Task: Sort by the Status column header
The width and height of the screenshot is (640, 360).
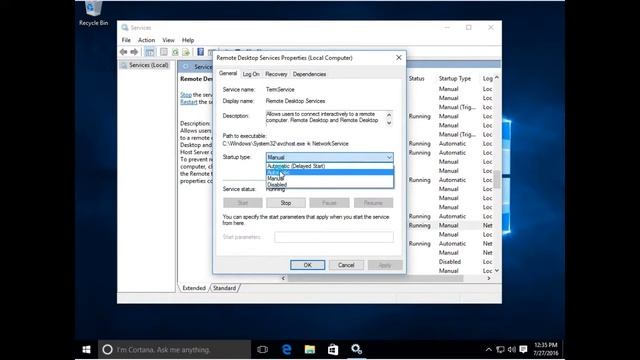Action: pyautogui.click(x=416, y=78)
